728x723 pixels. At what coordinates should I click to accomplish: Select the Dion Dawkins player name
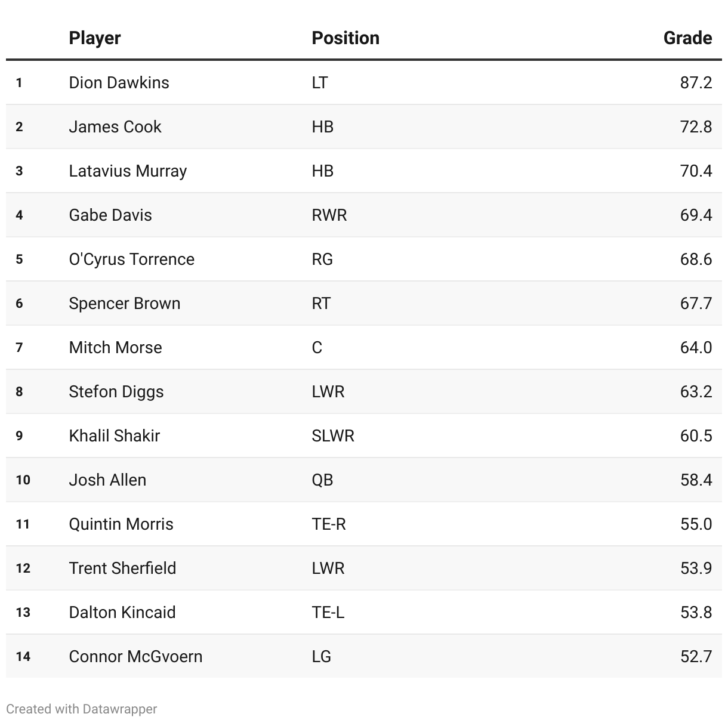tap(119, 82)
